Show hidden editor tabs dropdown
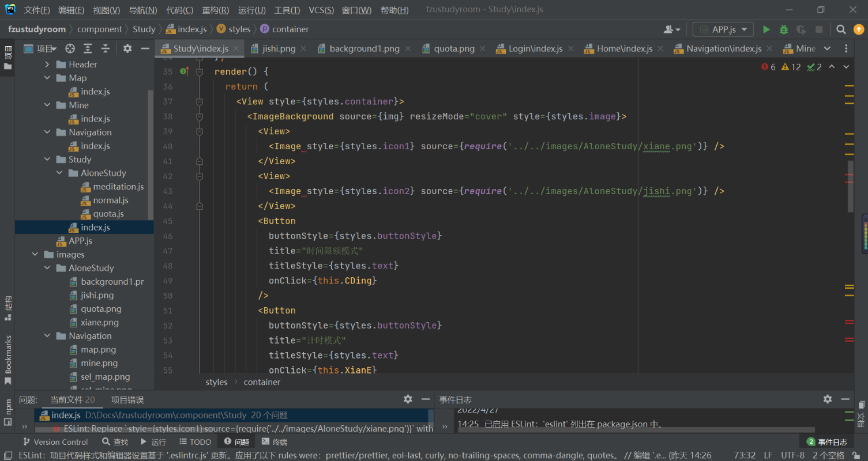Image resolution: width=868 pixels, height=461 pixels. [827, 49]
